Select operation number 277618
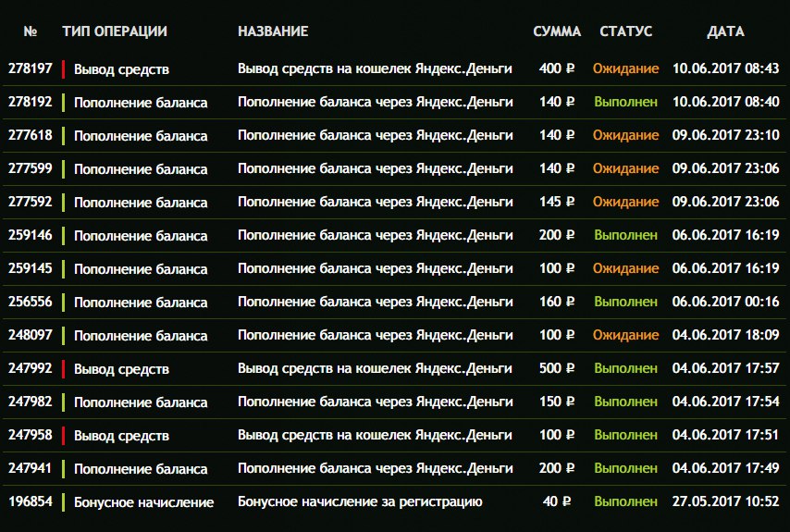This screenshot has width=790, height=532. click(31, 135)
